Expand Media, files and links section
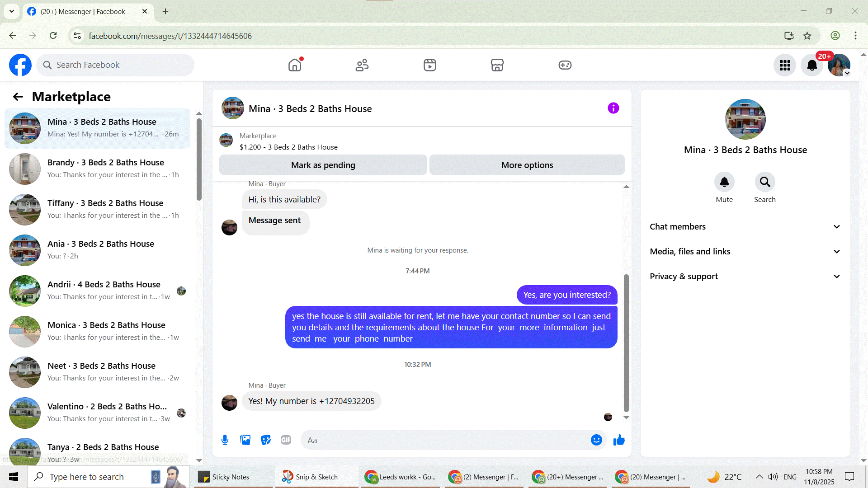 click(x=745, y=252)
